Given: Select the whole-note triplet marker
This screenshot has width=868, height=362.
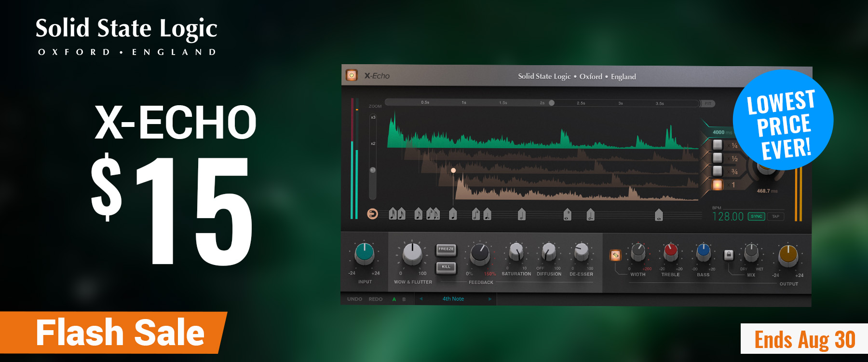Looking at the screenshot, I should 568,214.
